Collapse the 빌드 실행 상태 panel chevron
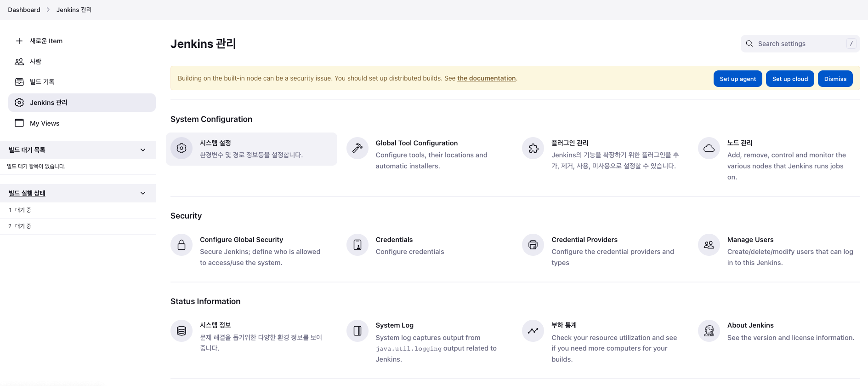 pos(143,193)
